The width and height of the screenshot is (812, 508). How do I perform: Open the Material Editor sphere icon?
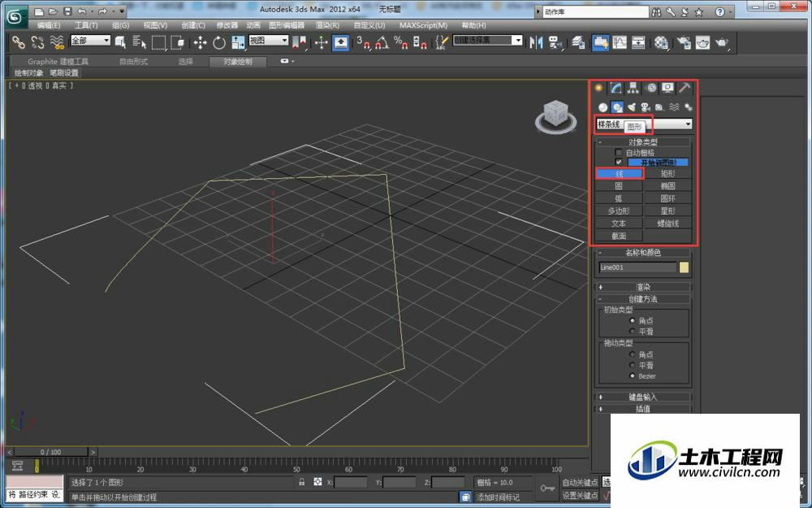661,42
